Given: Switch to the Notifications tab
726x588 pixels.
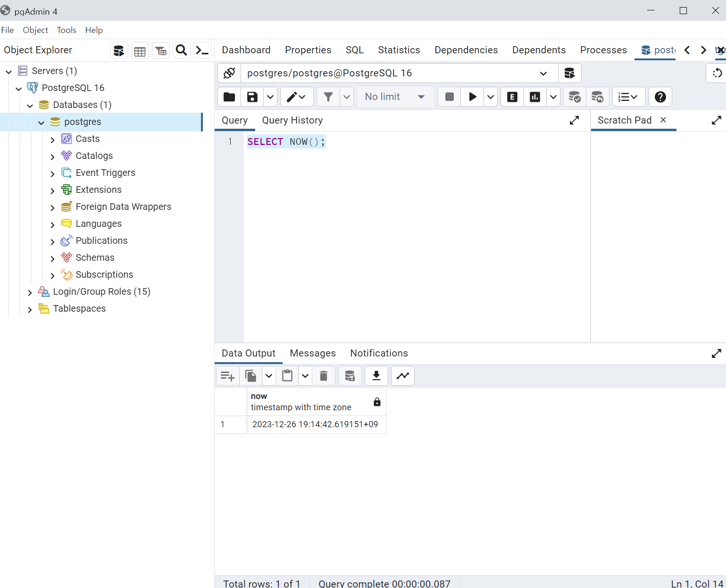Looking at the screenshot, I should coord(379,353).
